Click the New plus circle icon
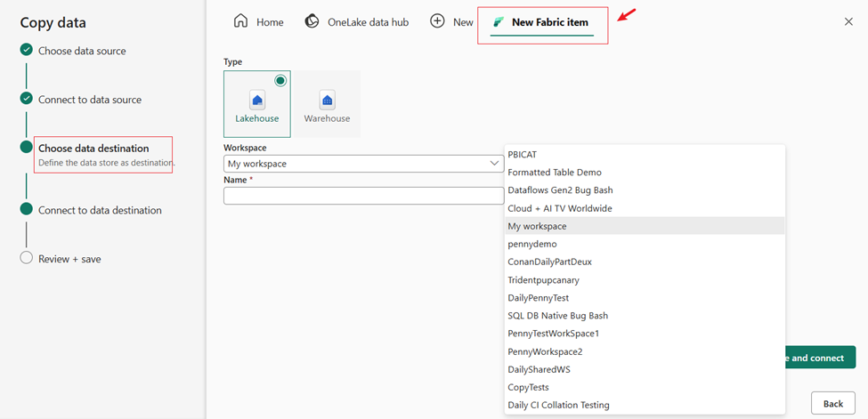 tap(437, 21)
